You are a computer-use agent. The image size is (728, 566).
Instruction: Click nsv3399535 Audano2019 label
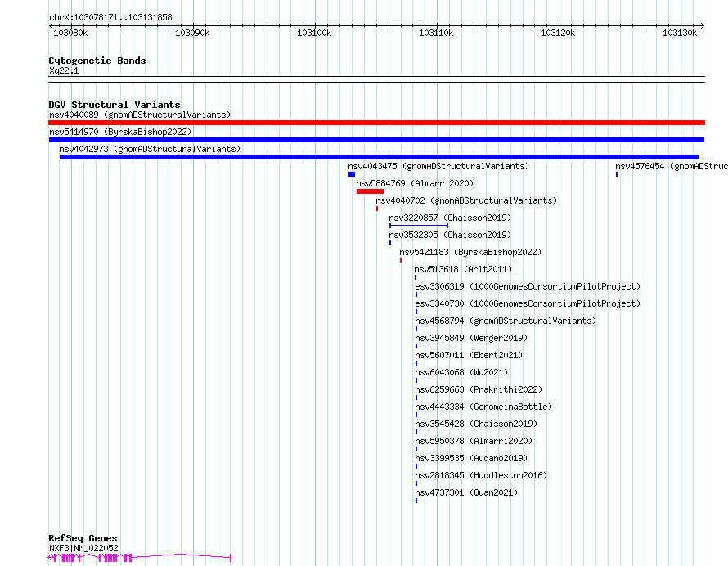tap(471, 458)
